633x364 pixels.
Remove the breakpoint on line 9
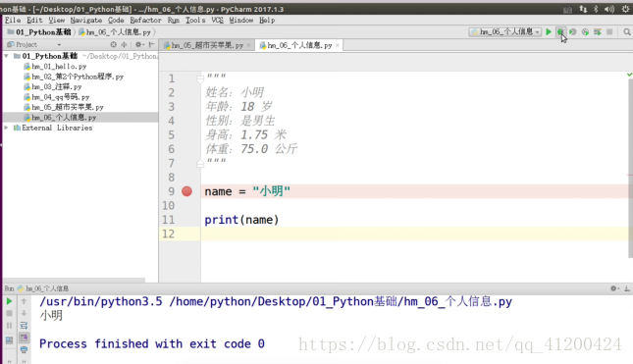[x=186, y=191]
